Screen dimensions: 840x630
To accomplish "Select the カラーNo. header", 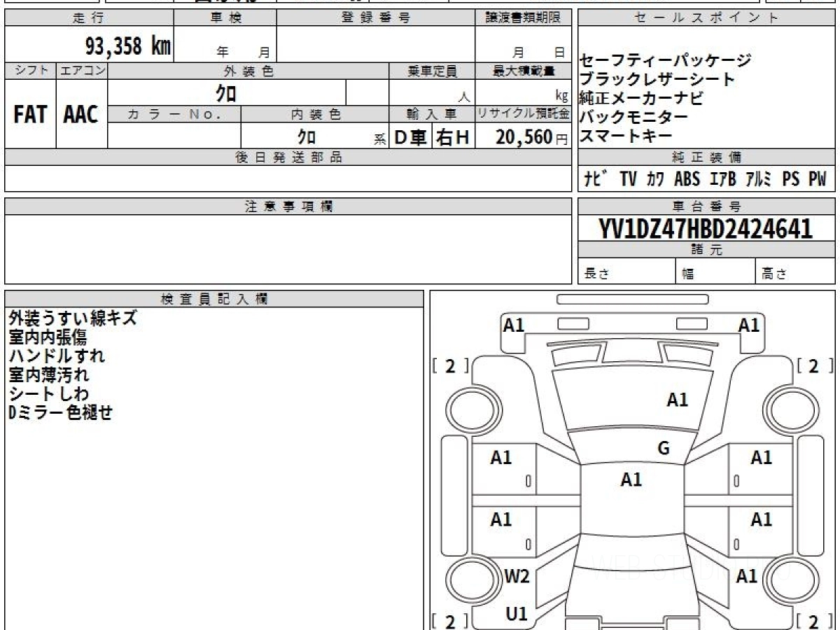I will tap(174, 114).
